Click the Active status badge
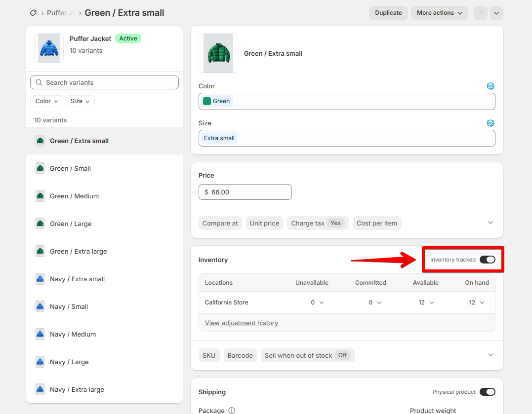Image resolution: width=532 pixels, height=414 pixels. pyautogui.click(x=128, y=38)
